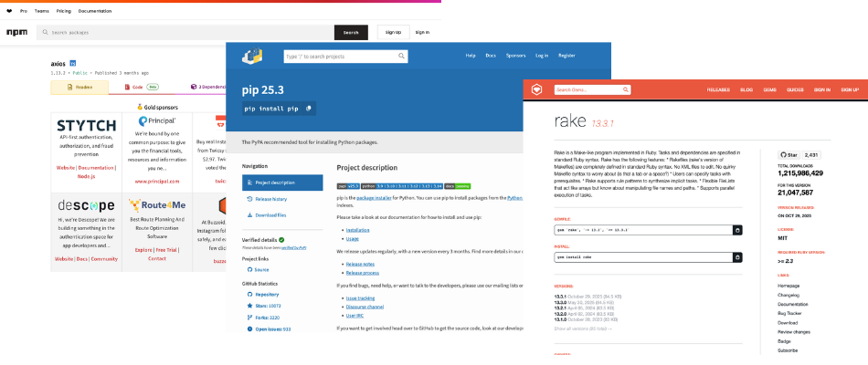Open the Code tab on npm

click(141, 88)
